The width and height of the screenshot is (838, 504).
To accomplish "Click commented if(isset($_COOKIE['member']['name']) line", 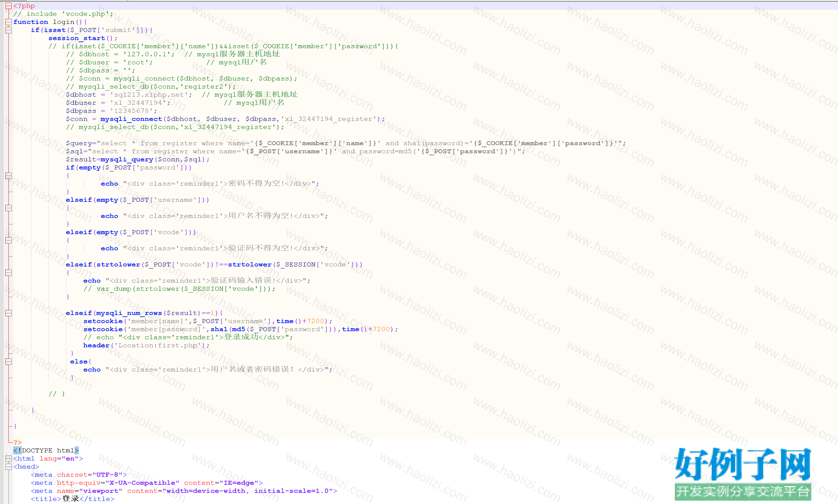I will coord(223,46).
